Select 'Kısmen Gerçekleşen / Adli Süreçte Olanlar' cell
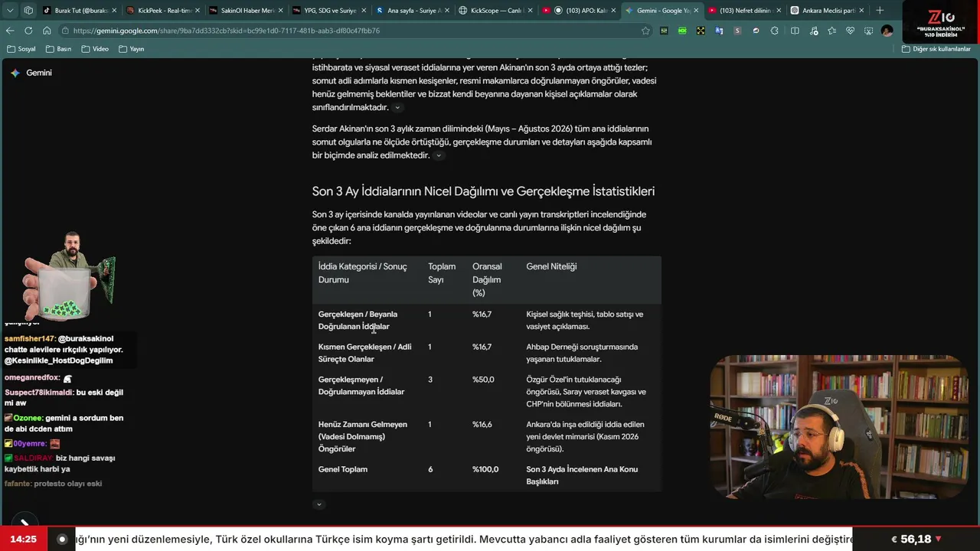Image resolution: width=980 pixels, height=551 pixels. click(364, 353)
